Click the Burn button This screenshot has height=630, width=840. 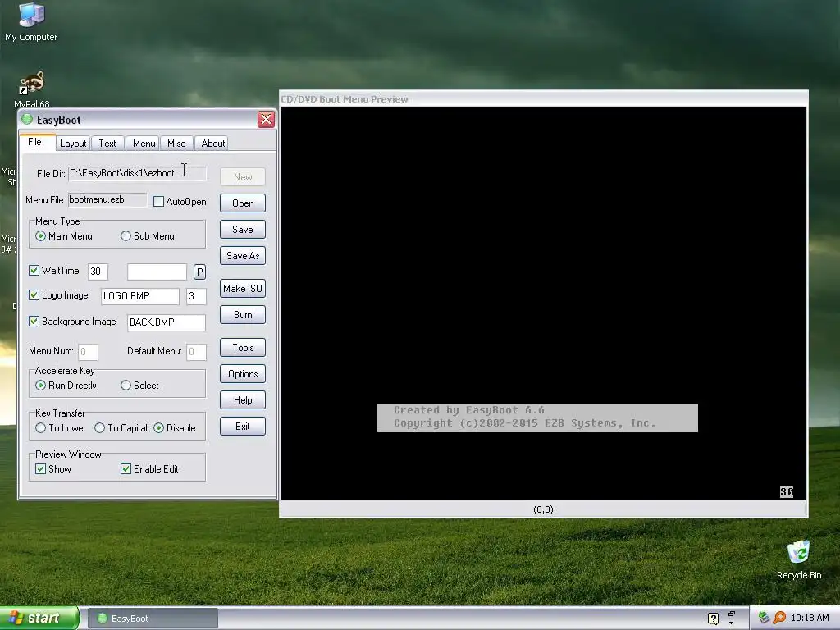243,315
